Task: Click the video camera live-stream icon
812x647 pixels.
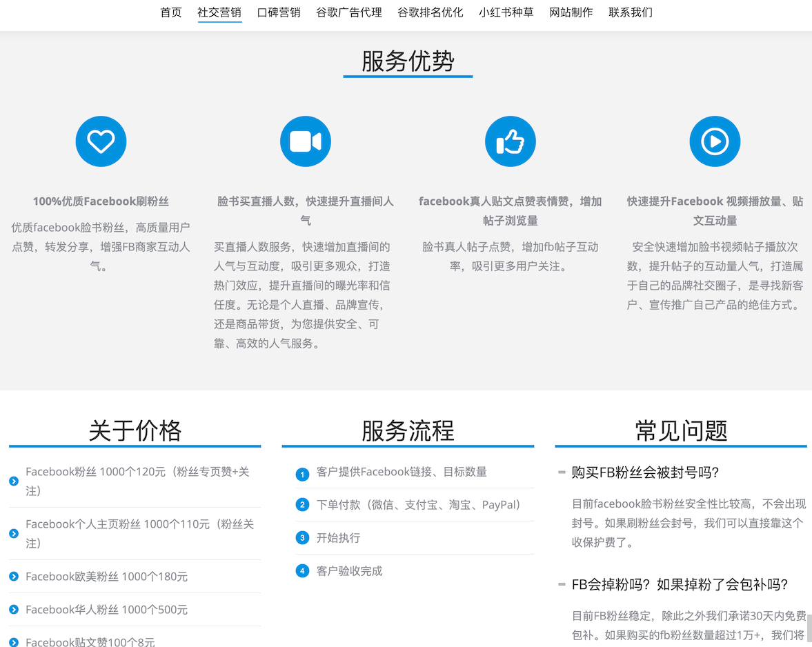Action: tap(306, 141)
